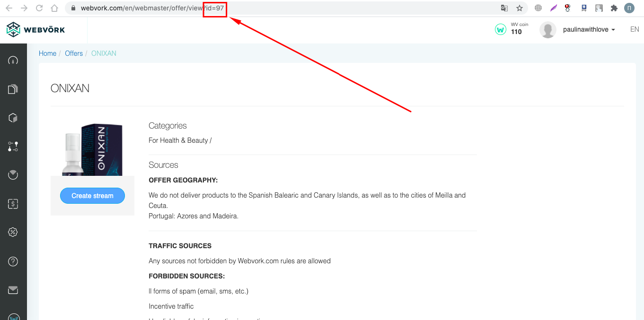Click the padlock site info icon
This screenshot has width=644, height=320.
click(73, 8)
